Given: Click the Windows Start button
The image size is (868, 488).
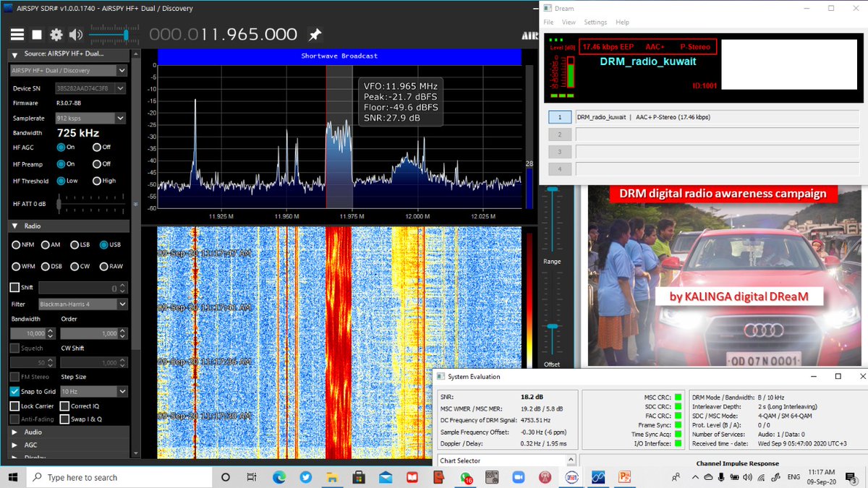Looking at the screenshot, I should click(14, 477).
